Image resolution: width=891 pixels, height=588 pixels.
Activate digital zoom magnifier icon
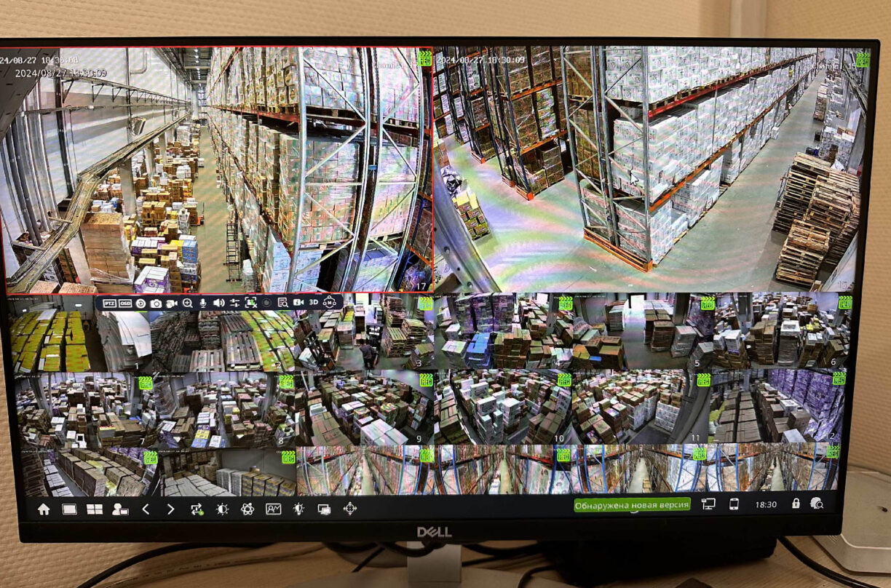pos(187,303)
